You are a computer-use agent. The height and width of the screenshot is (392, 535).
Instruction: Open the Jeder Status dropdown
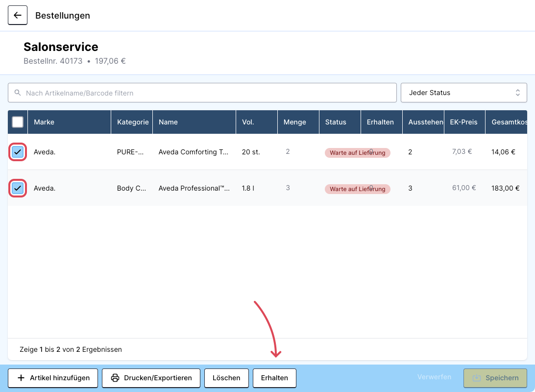(463, 93)
